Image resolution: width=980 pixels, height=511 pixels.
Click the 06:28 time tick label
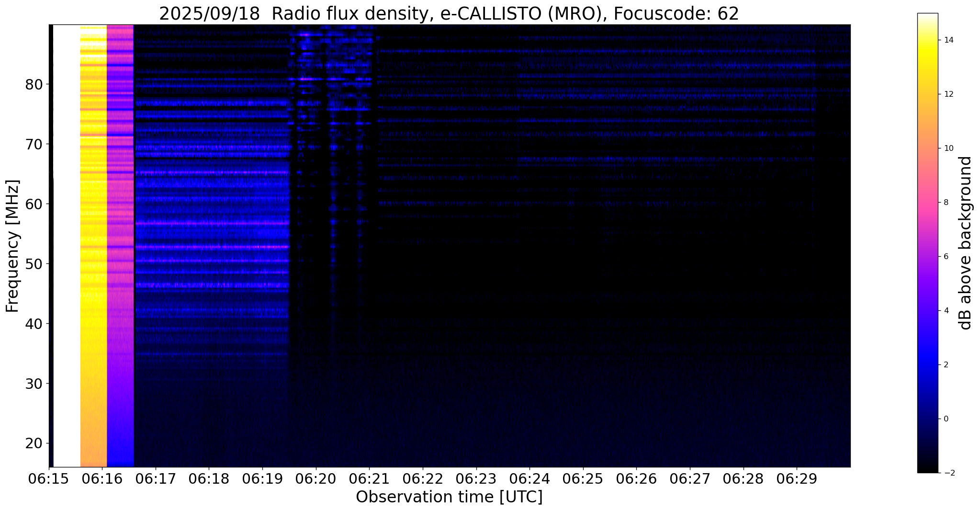pyautogui.click(x=743, y=479)
